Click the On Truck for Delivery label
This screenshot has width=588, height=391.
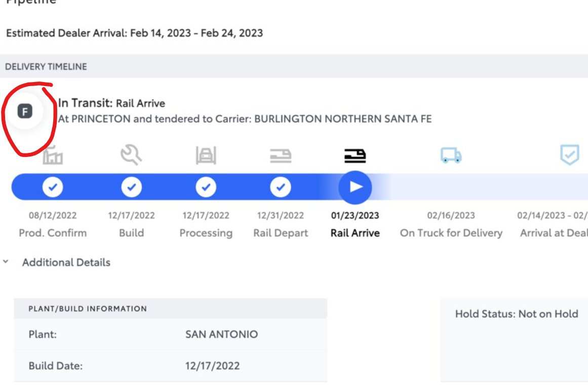451,233
